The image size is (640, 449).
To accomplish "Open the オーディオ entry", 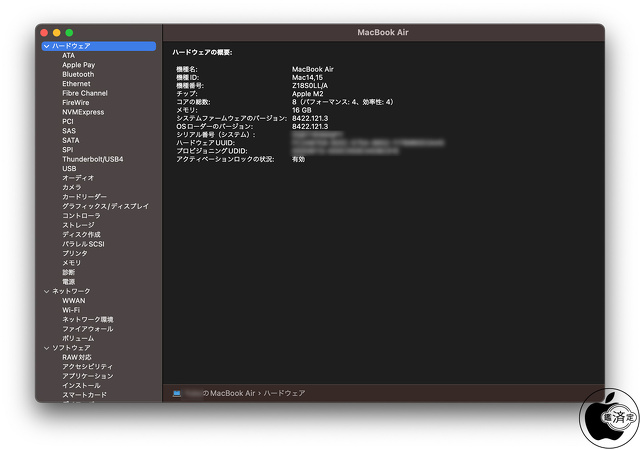I will 78,178.
